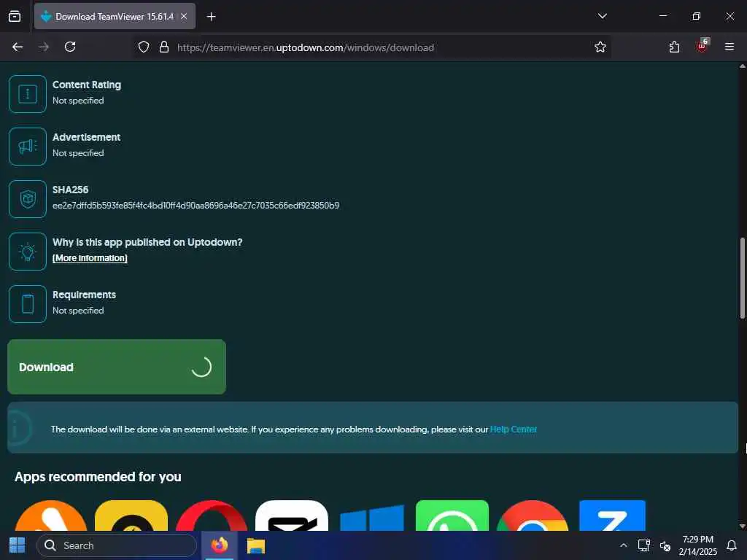Image resolution: width=747 pixels, height=560 pixels.
Task: Open the More information link
Action: click(90, 257)
